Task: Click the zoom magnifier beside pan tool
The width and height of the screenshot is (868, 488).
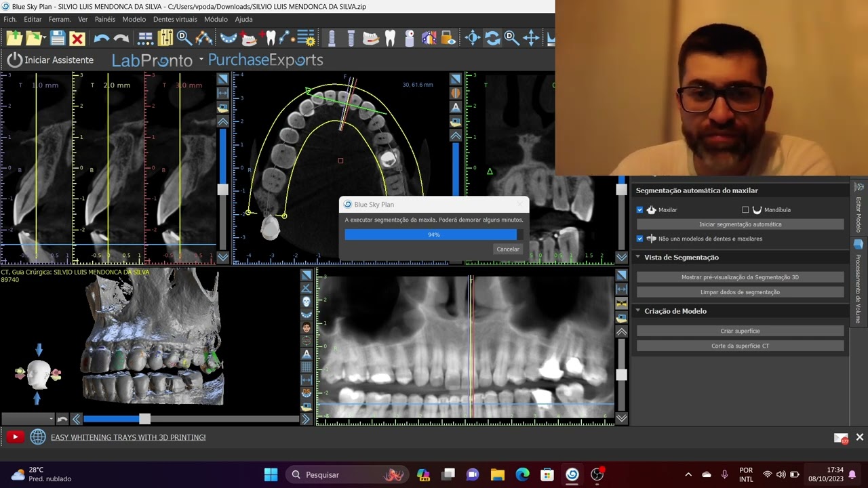Action: [x=511, y=38]
